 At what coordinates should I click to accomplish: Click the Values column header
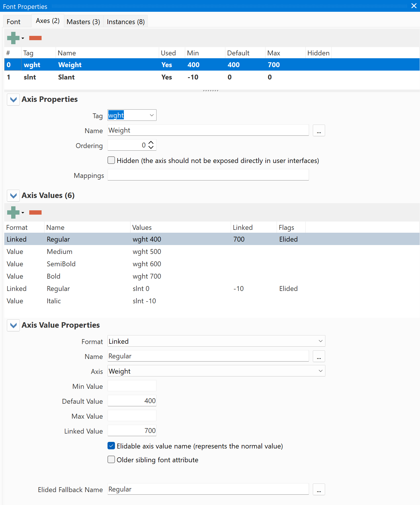click(181, 227)
